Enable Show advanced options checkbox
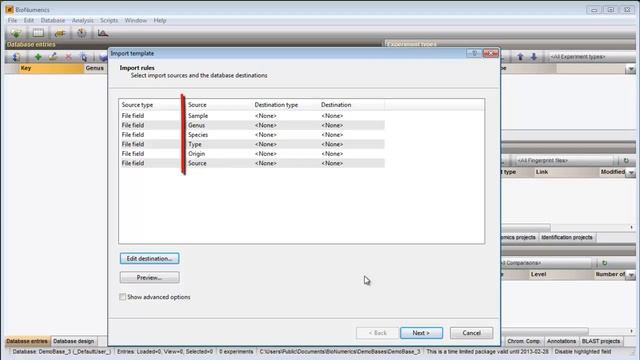The width and height of the screenshot is (640, 360). coord(122,297)
